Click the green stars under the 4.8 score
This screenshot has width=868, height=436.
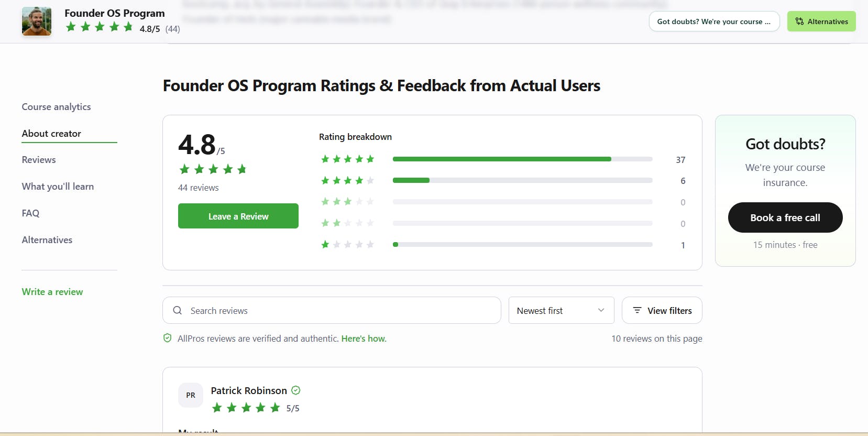pyautogui.click(x=213, y=169)
